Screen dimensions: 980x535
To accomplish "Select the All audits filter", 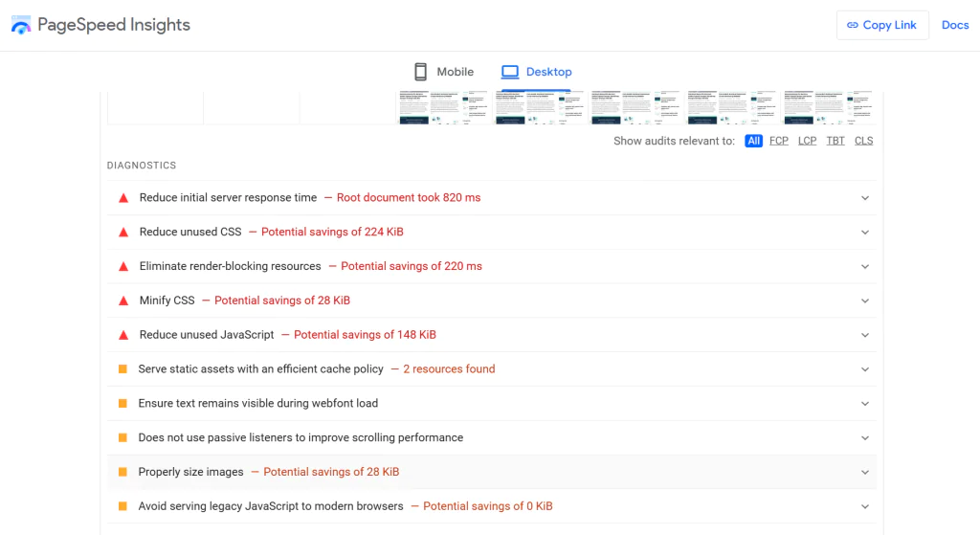I will tap(754, 142).
